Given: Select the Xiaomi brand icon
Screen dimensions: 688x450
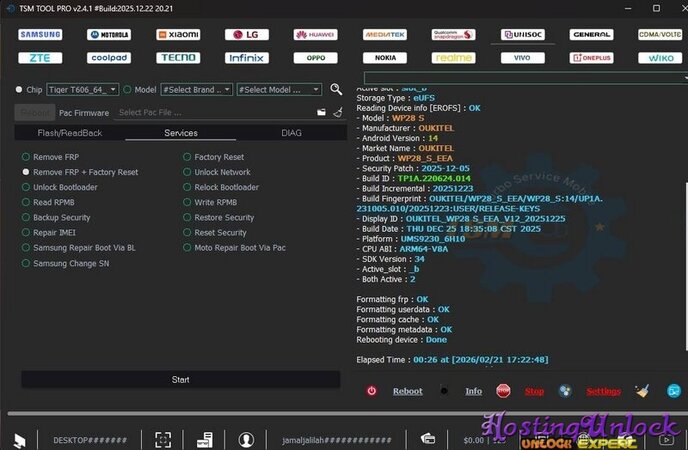Looking at the screenshot, I should point(177,34).
